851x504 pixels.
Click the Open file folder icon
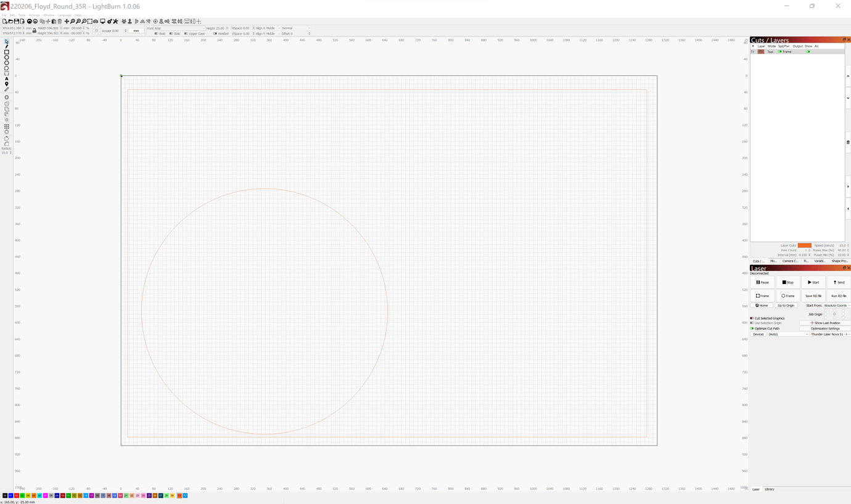pos(10,22)
